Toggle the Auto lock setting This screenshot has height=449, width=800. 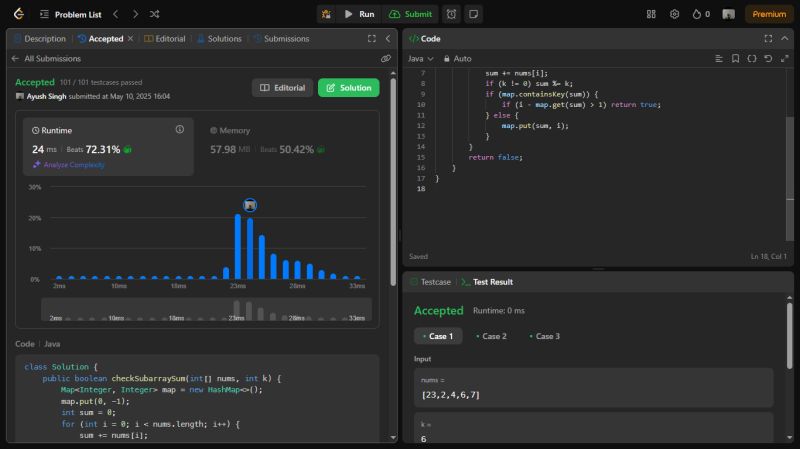[457, 59]
